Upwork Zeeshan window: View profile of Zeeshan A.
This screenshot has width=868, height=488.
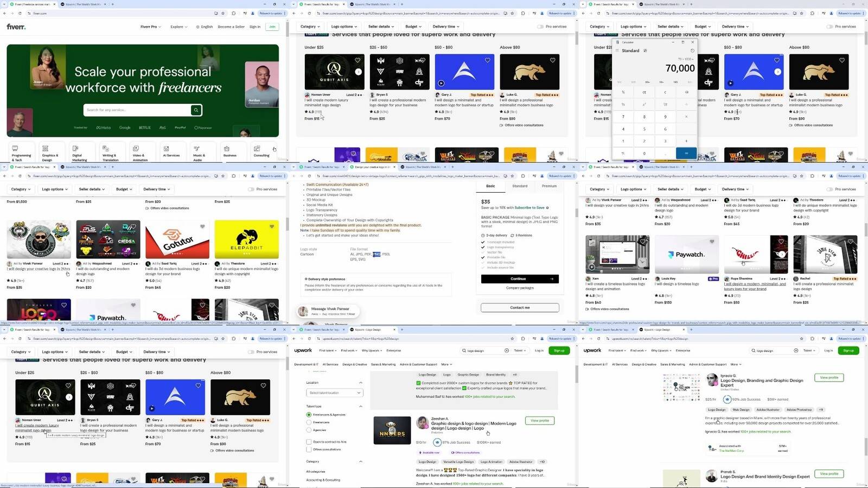click(x=540, y=421)
